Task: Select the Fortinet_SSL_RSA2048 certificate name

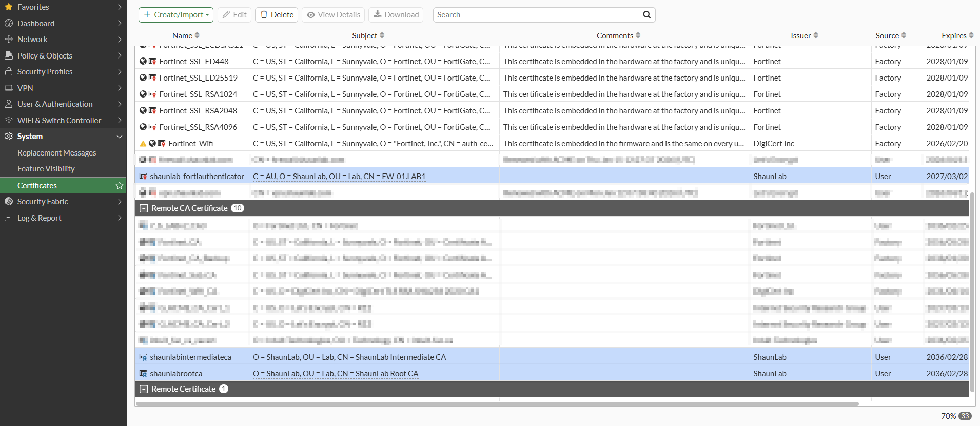Action: coord(198,111)
